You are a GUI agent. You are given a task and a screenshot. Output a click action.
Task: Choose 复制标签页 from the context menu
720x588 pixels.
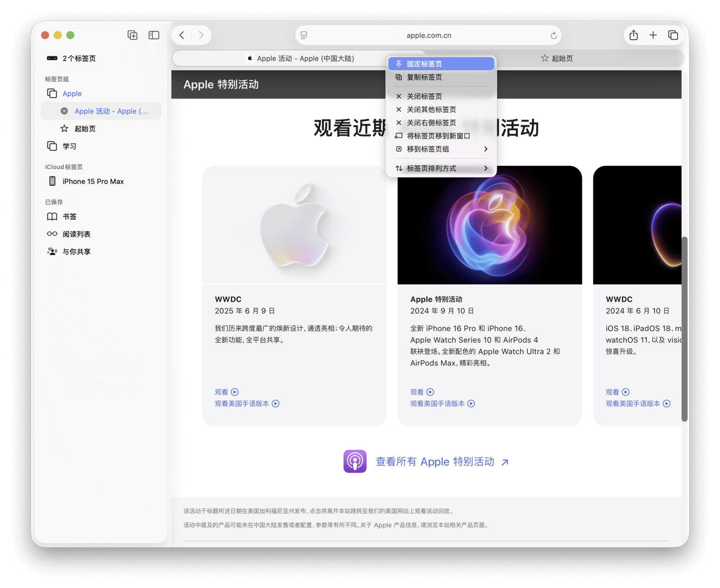point(441,77)
